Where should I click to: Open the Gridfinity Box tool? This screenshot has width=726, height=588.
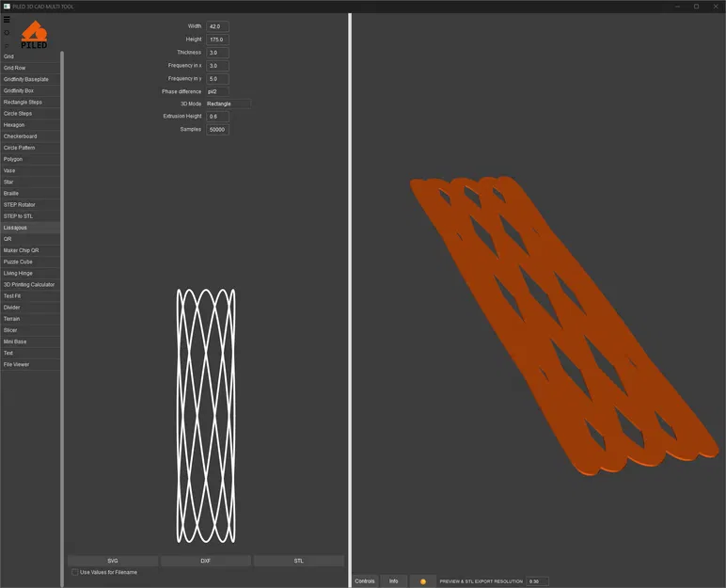(x=30, y=91)
